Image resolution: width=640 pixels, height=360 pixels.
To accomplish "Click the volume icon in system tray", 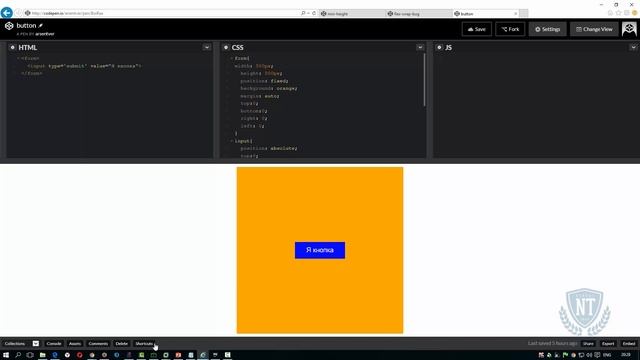I will point(589,355).
